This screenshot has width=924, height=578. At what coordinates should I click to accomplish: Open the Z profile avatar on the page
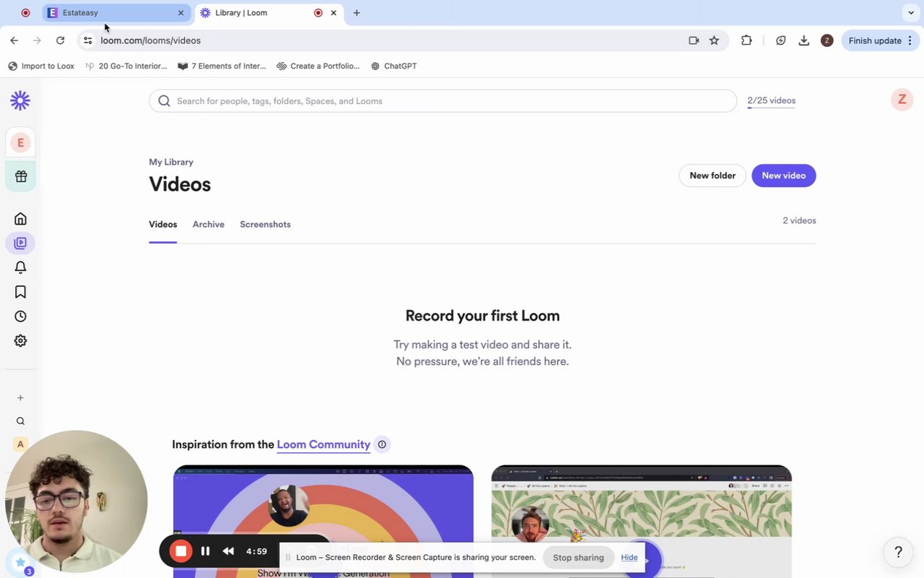tap(902, 100)
